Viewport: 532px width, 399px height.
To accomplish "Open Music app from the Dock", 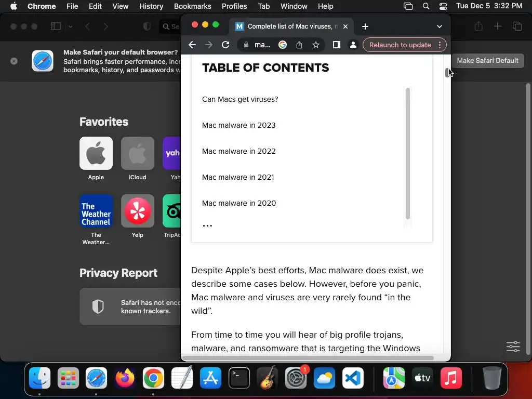I will pos(451,378).
